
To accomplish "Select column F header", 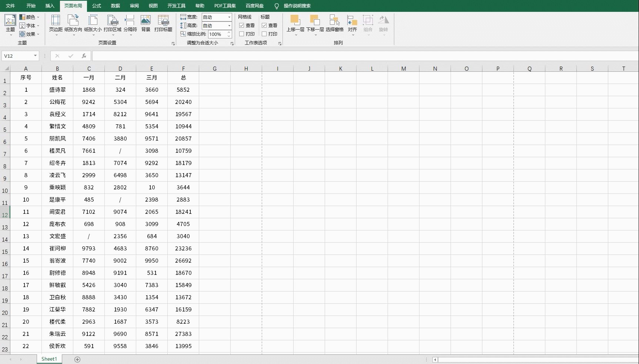I will click(183, 68).
